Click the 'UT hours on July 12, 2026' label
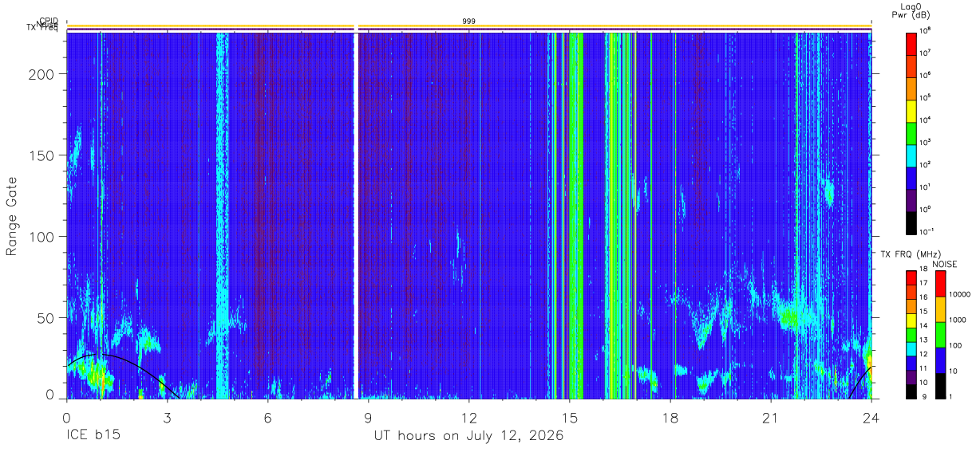The image size is (980, 452). click(469, 436)
